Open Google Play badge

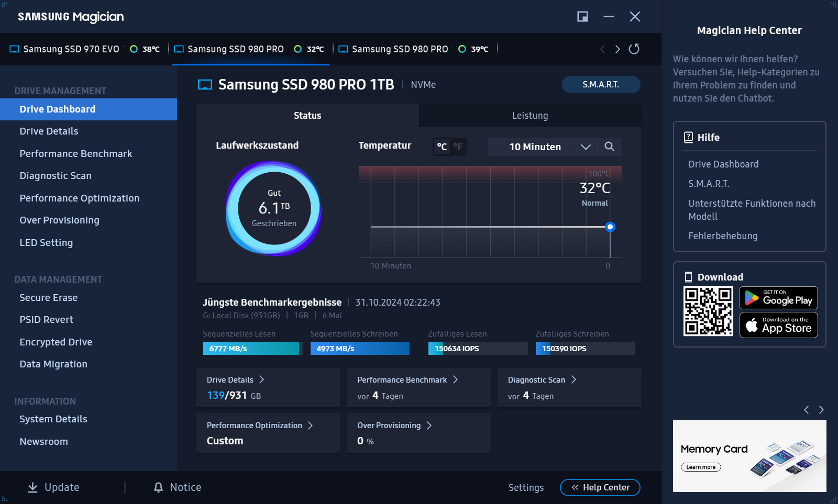tap(779, 298)
